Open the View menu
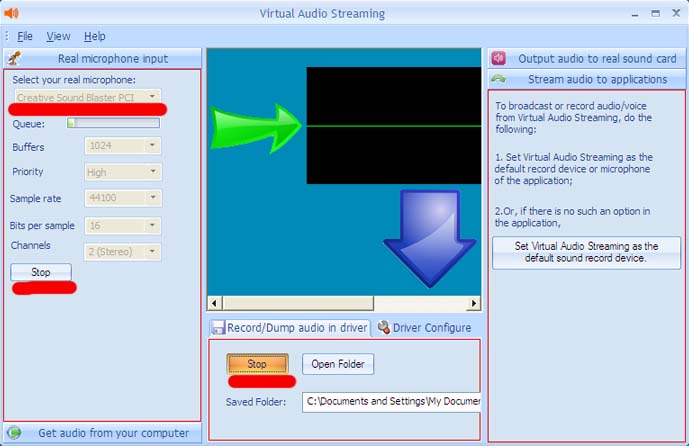The height and width of the screenshot is (446, 689). tap(58, 36)
